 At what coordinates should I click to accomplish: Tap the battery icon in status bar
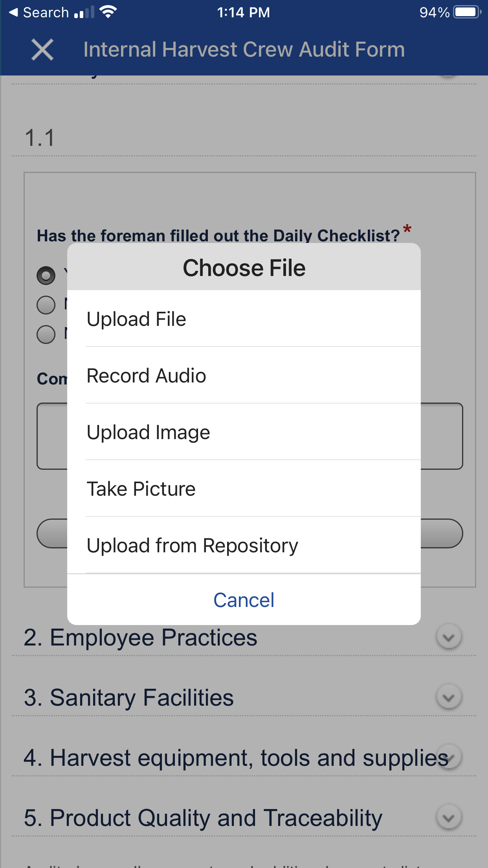coord(467,12)
